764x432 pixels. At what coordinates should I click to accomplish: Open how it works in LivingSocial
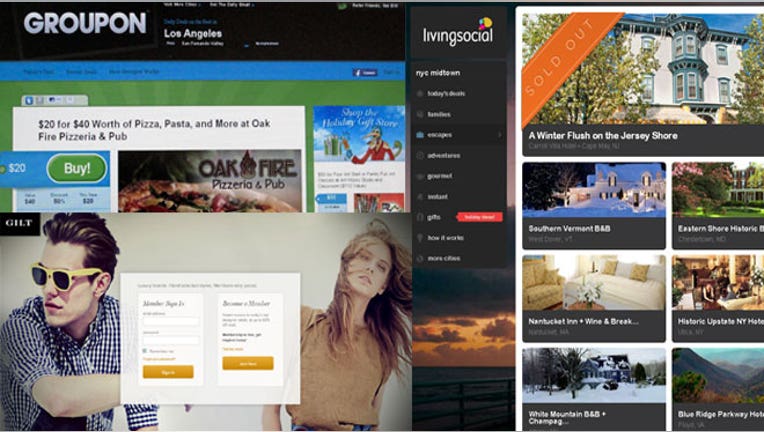(445, 238)
